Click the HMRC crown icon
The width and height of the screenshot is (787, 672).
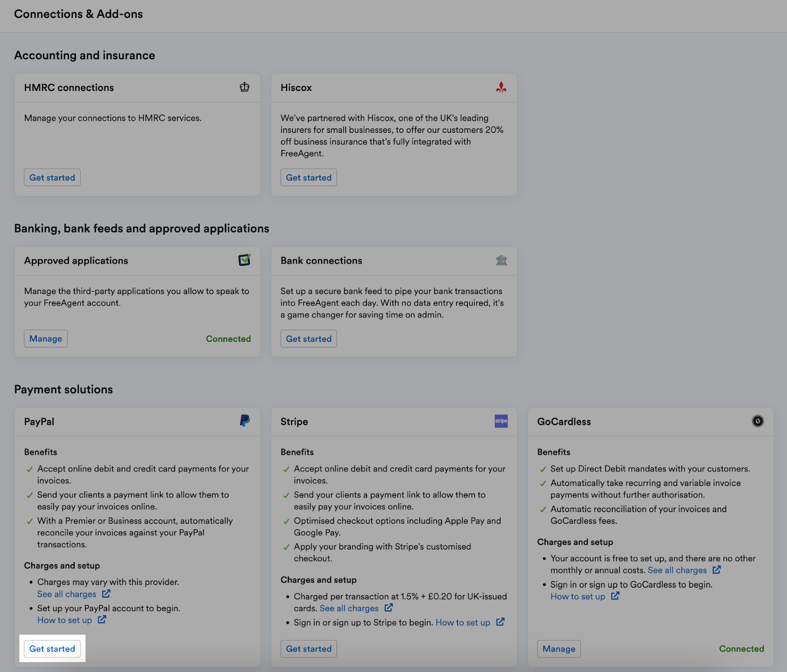point(244,87)
